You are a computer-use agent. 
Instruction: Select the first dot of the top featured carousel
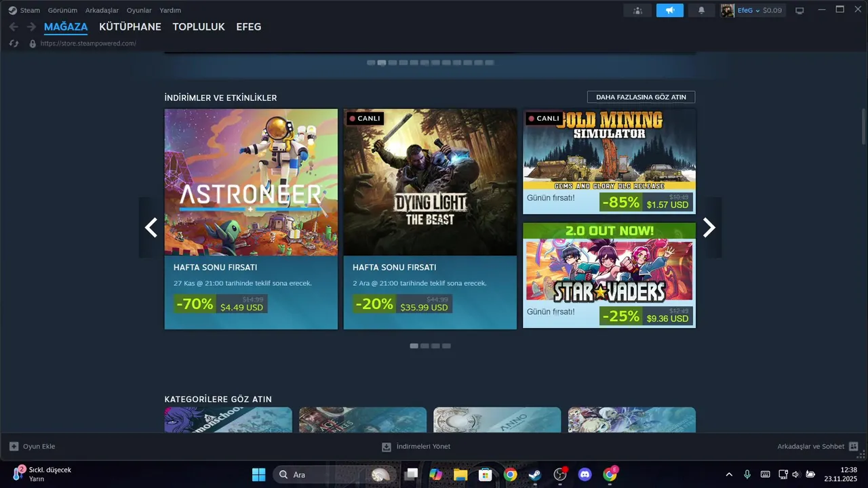371,62
